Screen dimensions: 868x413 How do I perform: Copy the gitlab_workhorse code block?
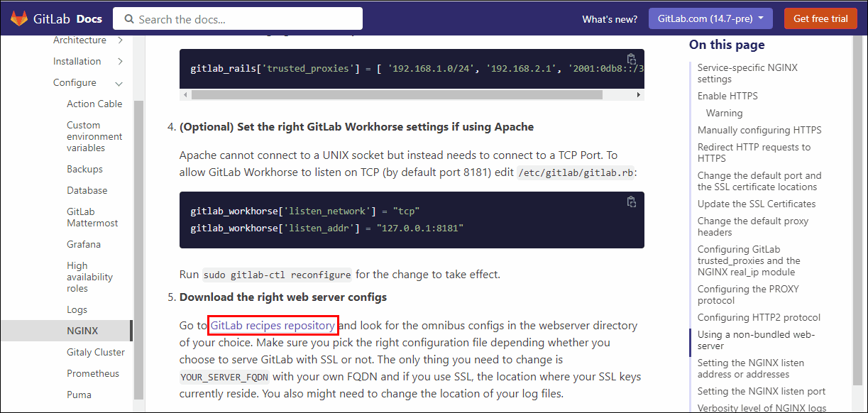tap(631, 202)
